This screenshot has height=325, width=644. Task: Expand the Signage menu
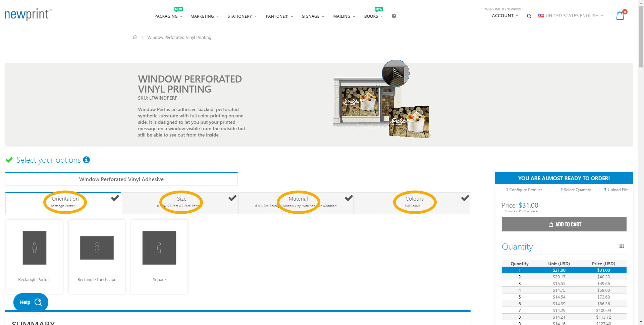point(313,16)
